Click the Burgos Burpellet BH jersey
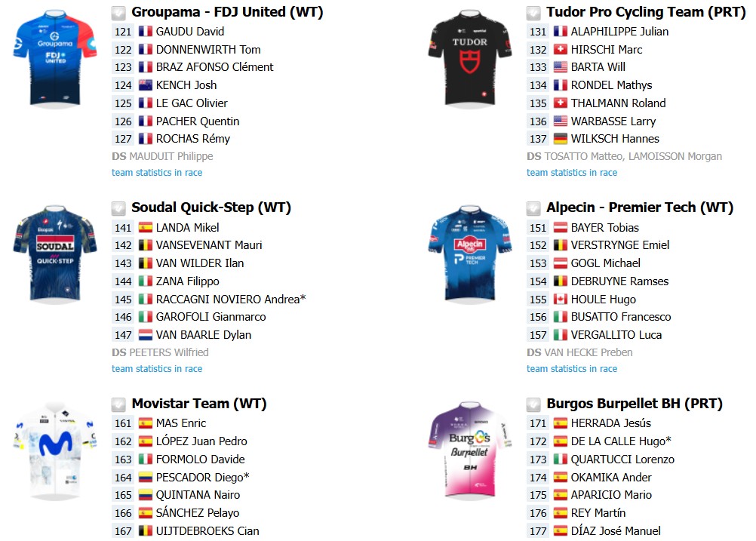756x541 pixels. pos(469,451)
